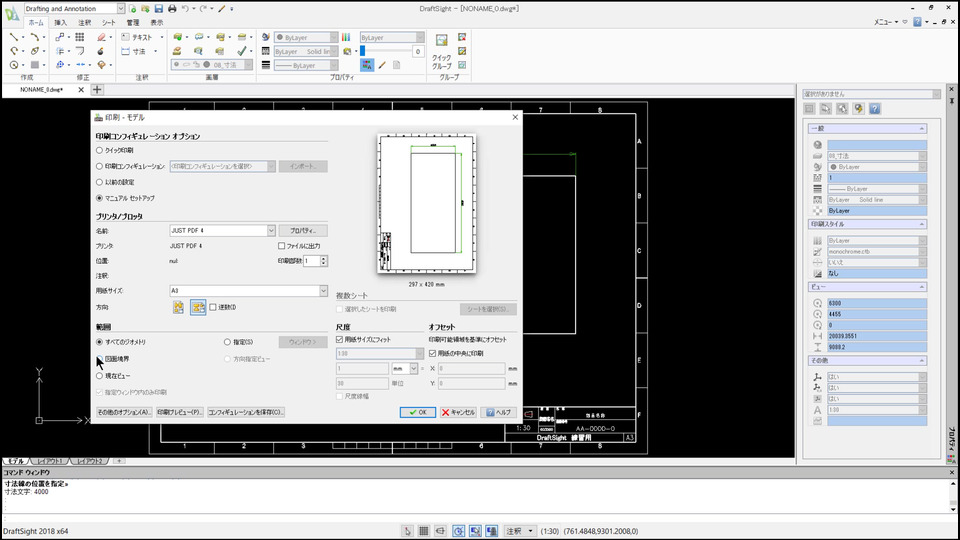960x540 pixels.
Task: Uncheck 用紙サイズにフィット checkbox
Action: pos(340,340)
